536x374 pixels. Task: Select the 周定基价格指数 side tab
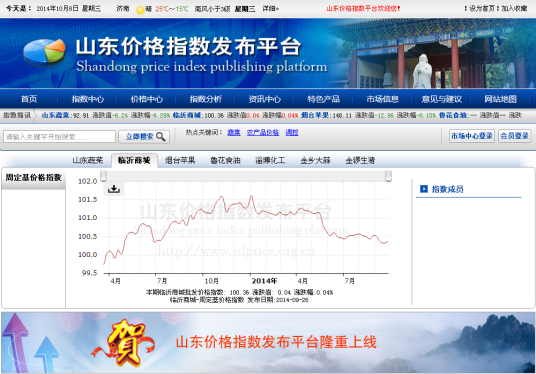click(34, 178)
